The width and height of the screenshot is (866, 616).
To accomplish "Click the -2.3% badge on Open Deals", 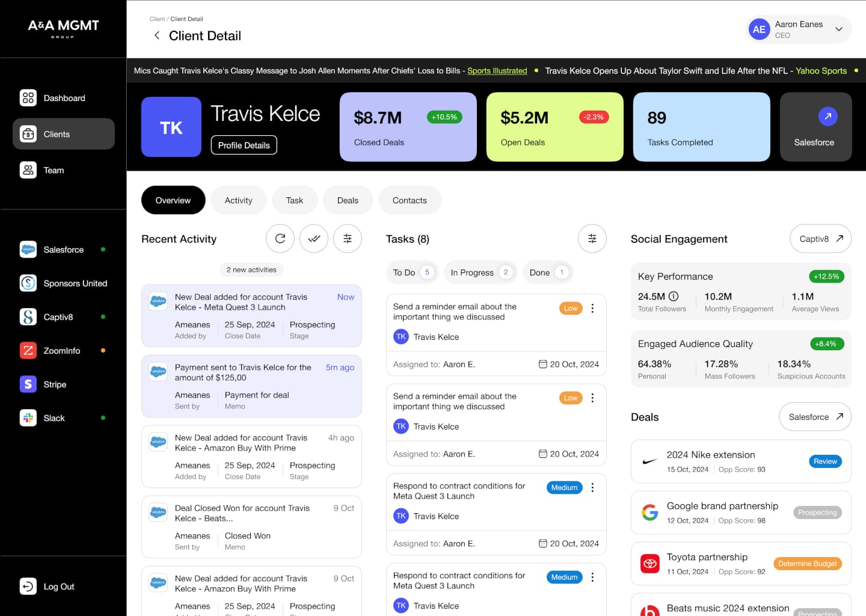I will pos(594,117).
